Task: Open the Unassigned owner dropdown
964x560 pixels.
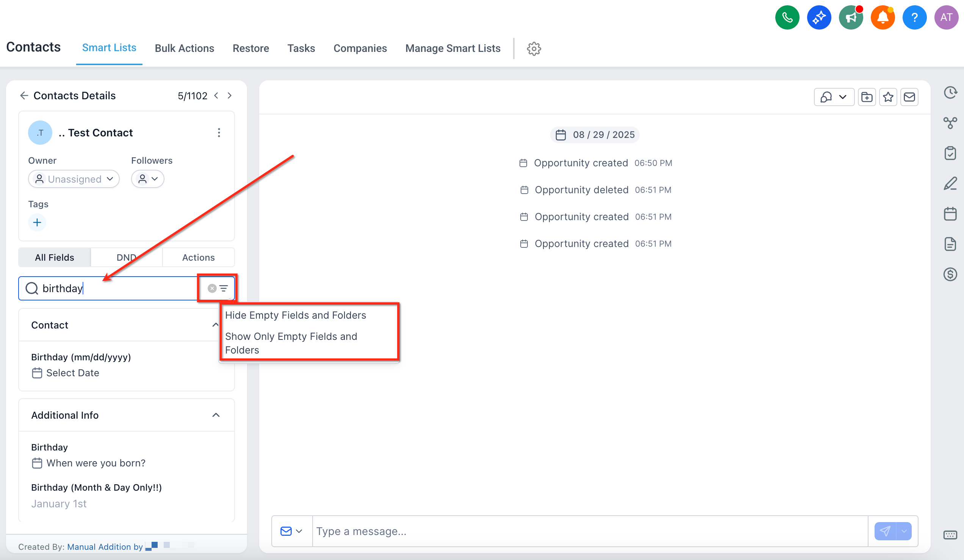Action: pyautogui.click(x=74, y=179)
